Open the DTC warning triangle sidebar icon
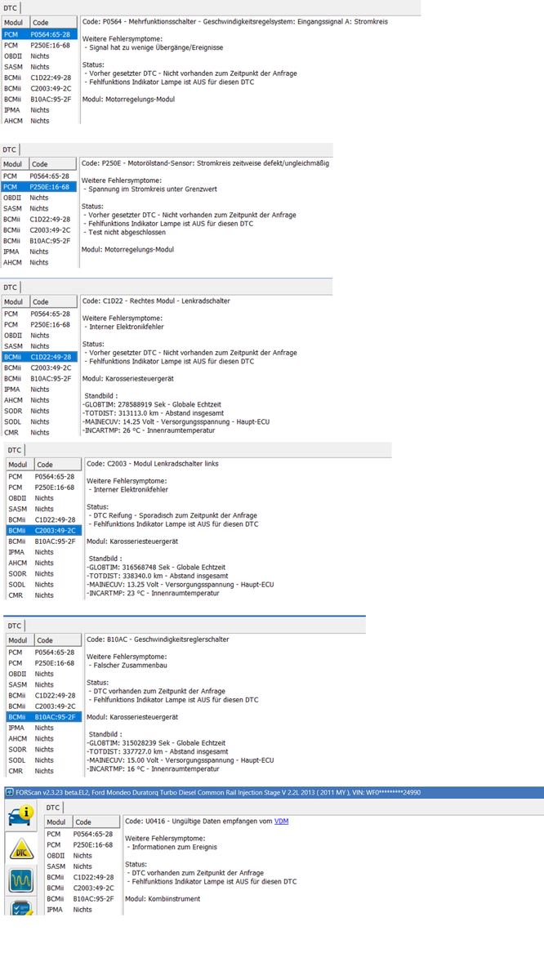The width and height of the screenshot is (544, 980). (x=20, y=849)
